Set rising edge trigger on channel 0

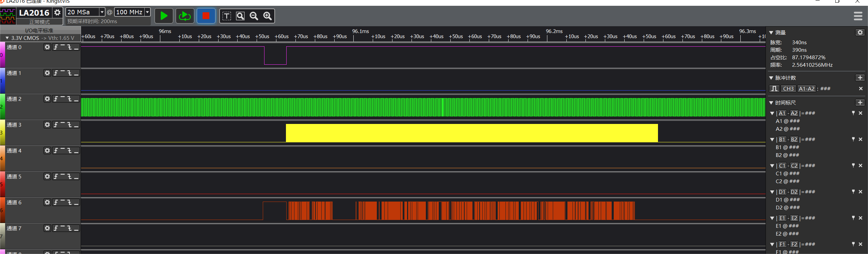(56, 47)
